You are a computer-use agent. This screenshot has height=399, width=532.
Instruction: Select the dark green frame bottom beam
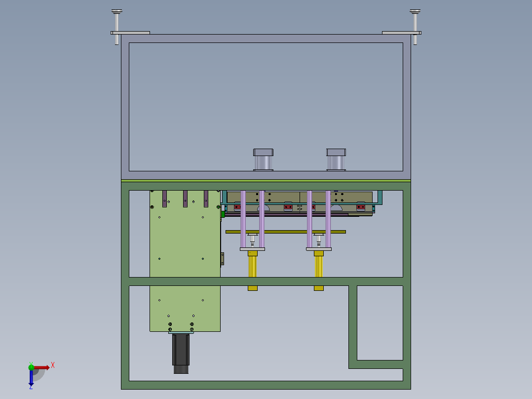pyautogui.click(x=266, y=385)
